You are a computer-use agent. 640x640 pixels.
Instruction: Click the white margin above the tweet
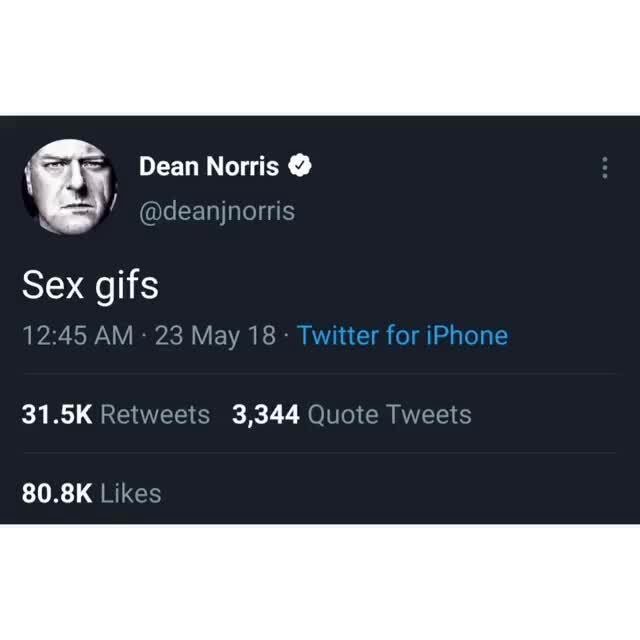pyautogui.click(x=320, y=57)
